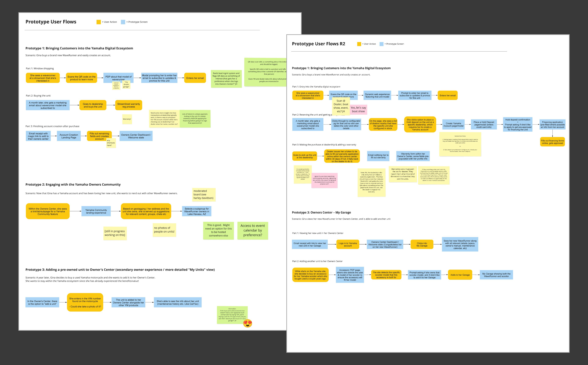Screen dimensions: 588x365
Task: Click the 'Clicks into My Garage' box
Action: (422, 245)
